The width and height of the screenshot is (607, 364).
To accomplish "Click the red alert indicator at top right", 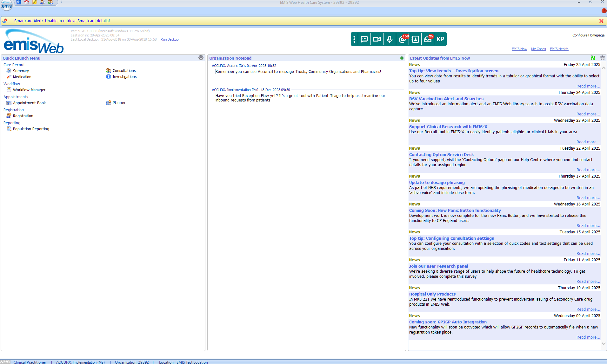I will click(604, 11).
